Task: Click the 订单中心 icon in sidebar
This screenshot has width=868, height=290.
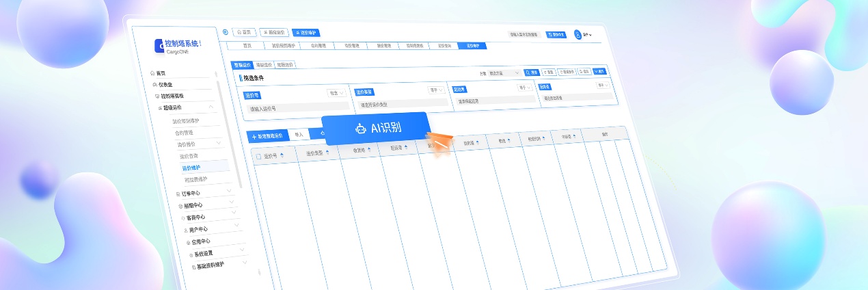Action: [178, 194]
